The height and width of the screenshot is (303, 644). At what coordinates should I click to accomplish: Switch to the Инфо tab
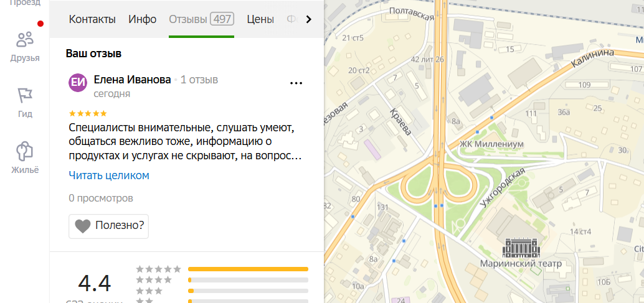point(142,19)
